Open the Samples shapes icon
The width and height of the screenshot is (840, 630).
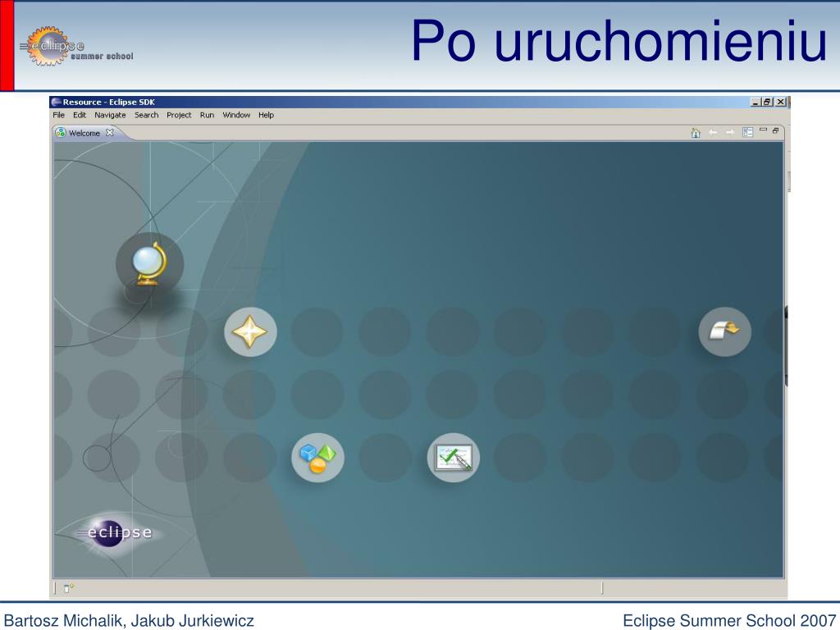click(317, 458)
